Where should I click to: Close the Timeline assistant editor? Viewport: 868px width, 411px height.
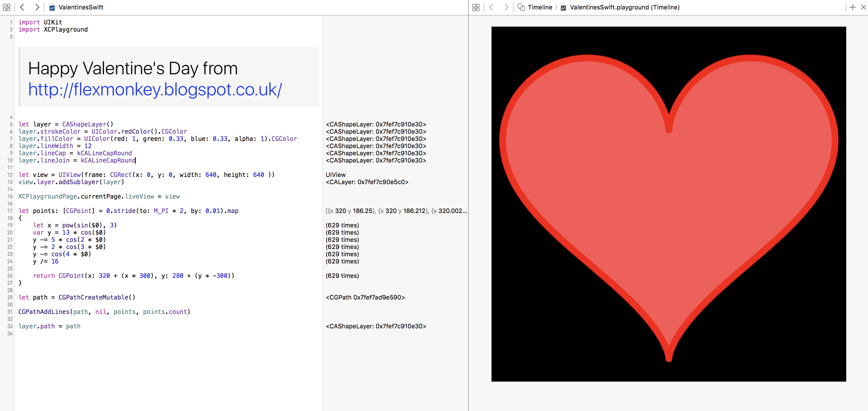(863, 7)
